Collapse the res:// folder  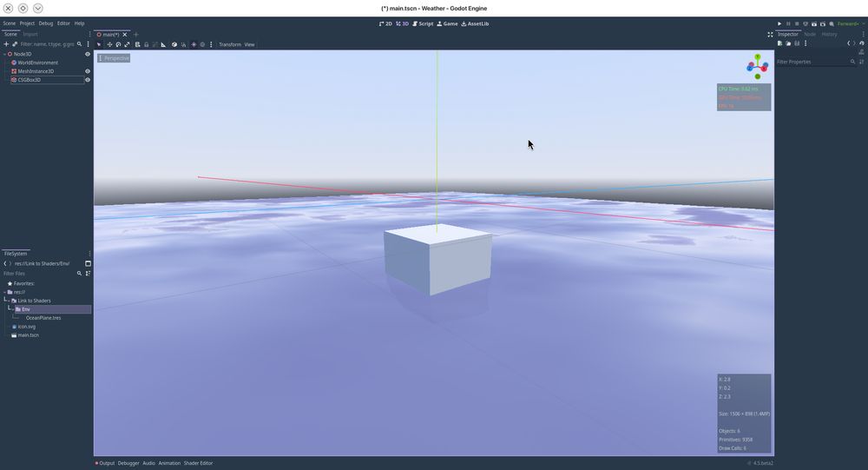[4, 292]
